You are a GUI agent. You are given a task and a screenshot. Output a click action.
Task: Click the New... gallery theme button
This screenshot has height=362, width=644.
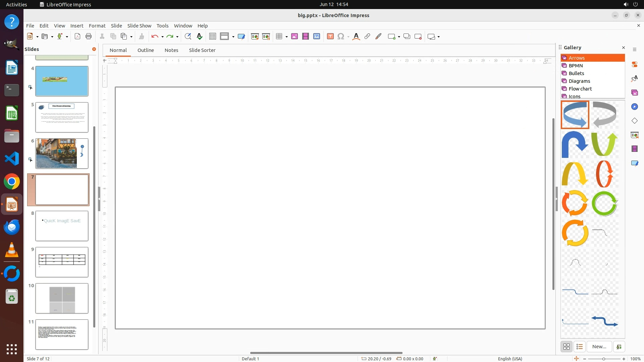(599, 347)
